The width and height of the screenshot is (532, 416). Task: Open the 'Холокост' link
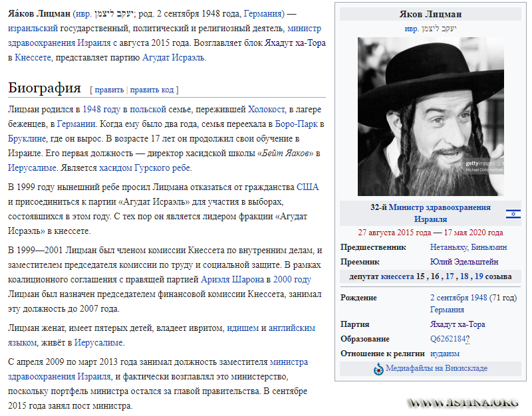pyautogui.click(x=267, y=110)
